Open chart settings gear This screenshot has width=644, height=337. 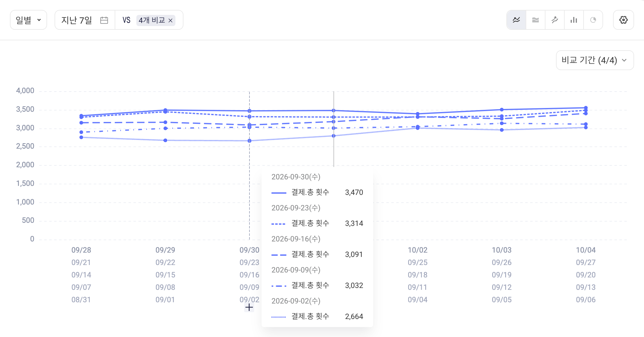click(x=624, y=20)
